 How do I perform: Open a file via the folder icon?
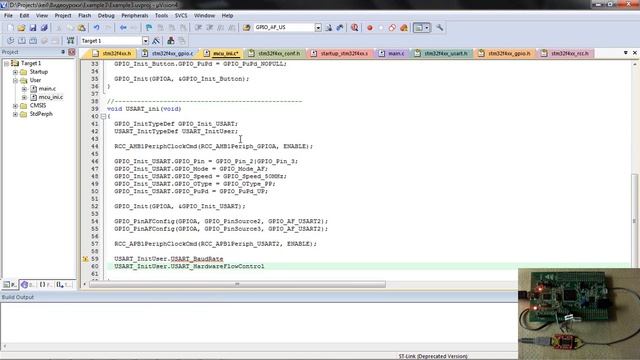tap(21, 28)
